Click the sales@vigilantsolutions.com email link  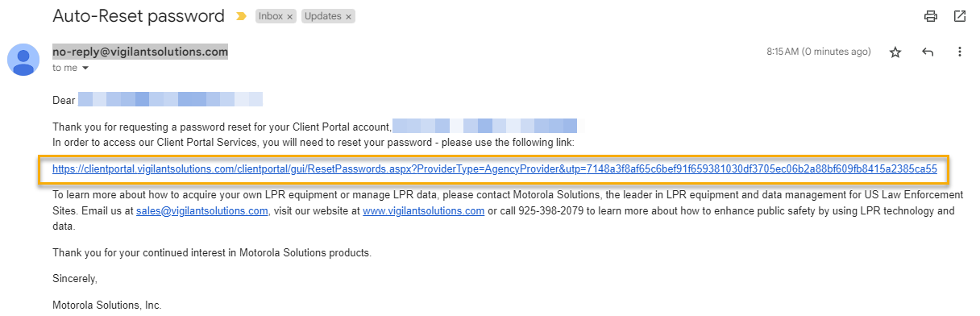201,211
